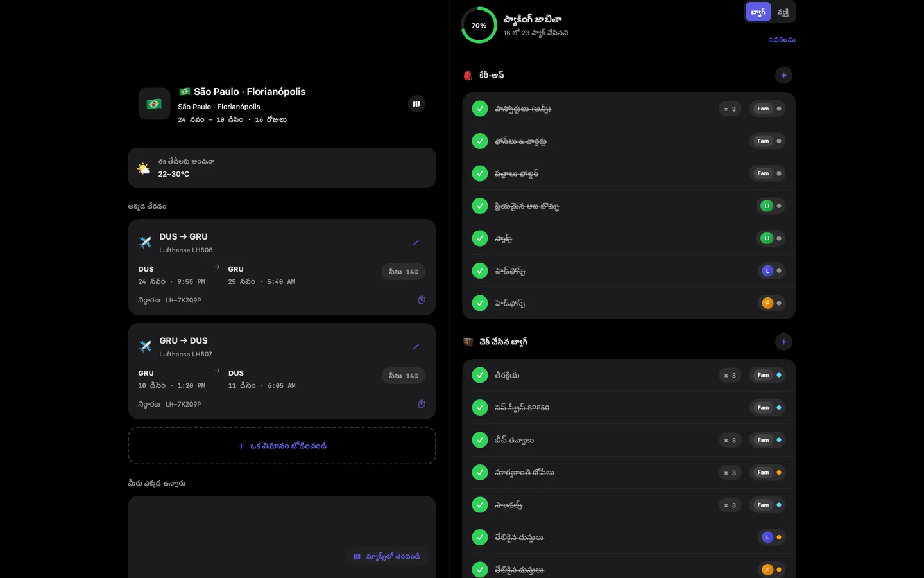Uncheck the Sunscreen SPF50 item
The image size is (924, 578).
(480, 407)
